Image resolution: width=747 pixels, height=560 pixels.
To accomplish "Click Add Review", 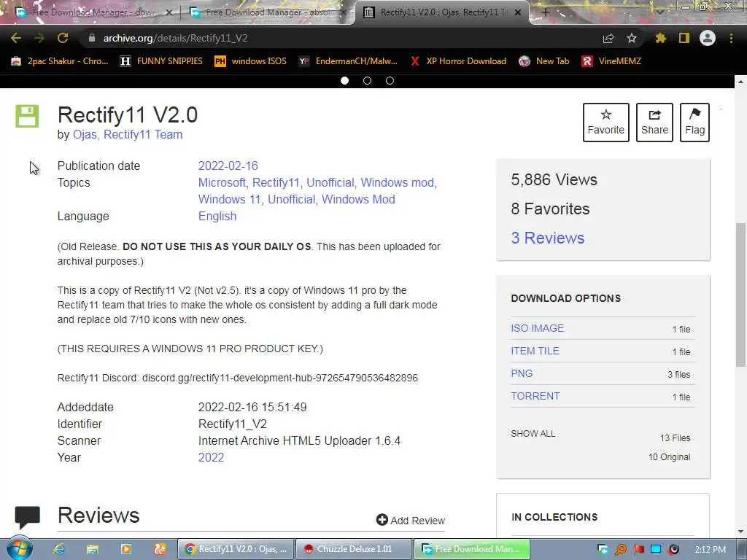I will pos(410,520).
